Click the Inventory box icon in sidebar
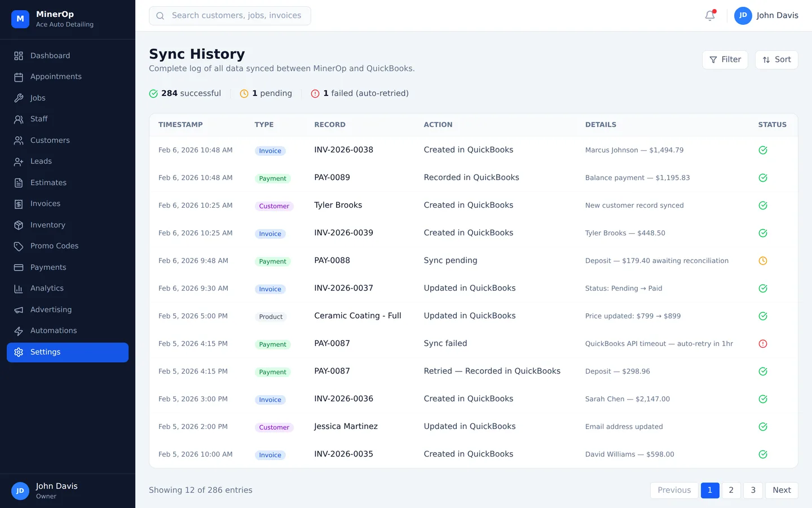Viewport: 812px width, 508px height. point(19,225)
